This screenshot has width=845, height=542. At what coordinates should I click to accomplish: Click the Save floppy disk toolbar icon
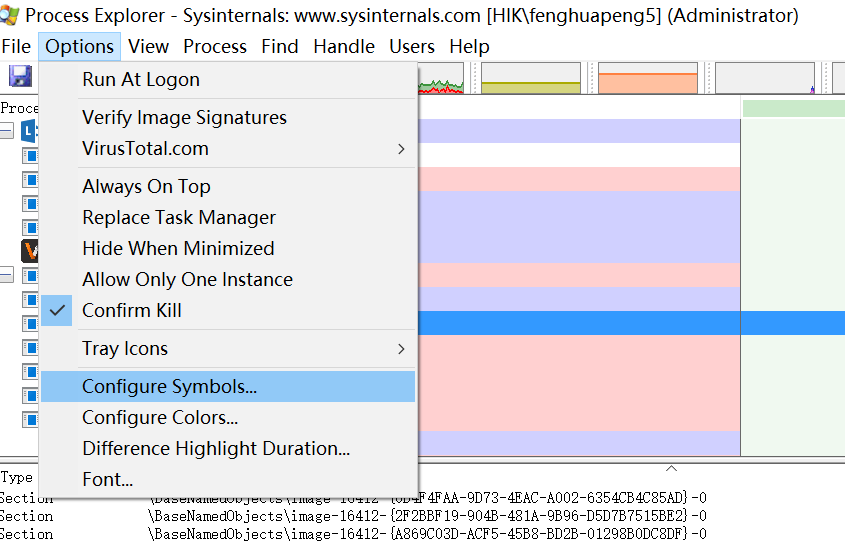[x=20, y=76]
